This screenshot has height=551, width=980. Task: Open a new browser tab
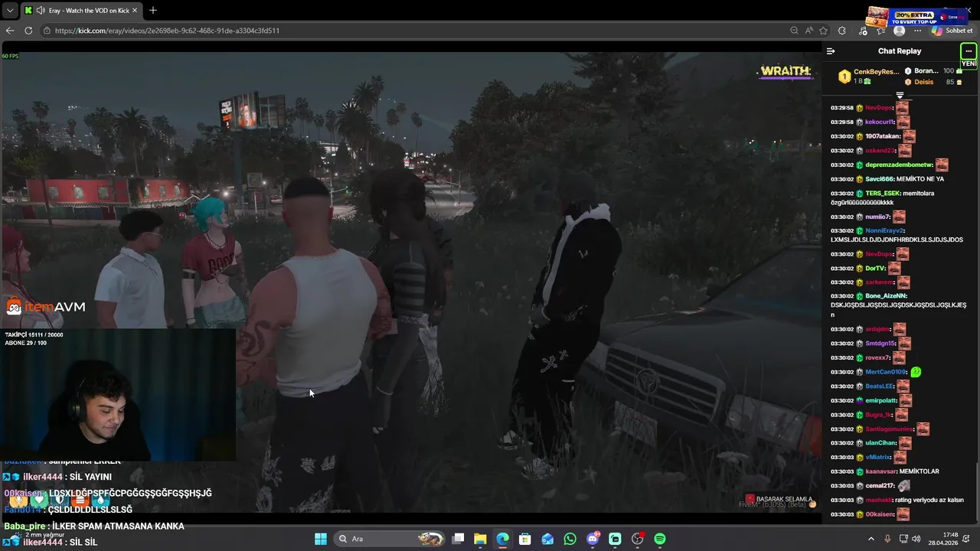152,10
